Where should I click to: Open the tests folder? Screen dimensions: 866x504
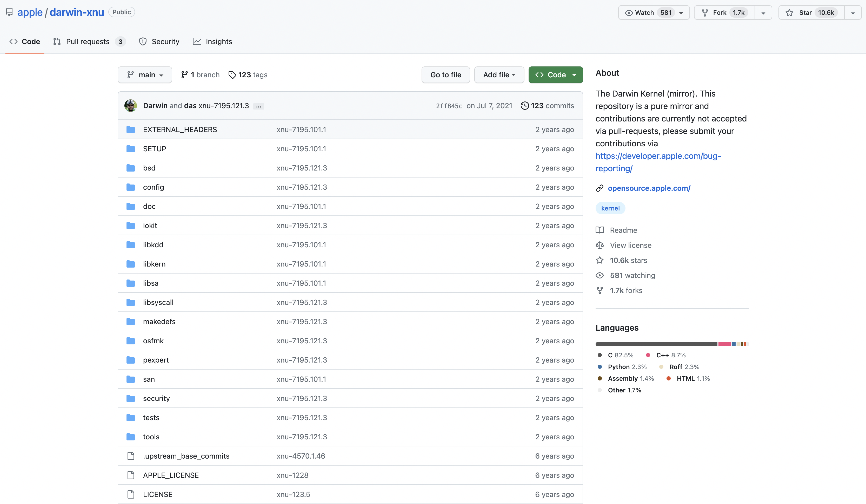pos(151,418)
